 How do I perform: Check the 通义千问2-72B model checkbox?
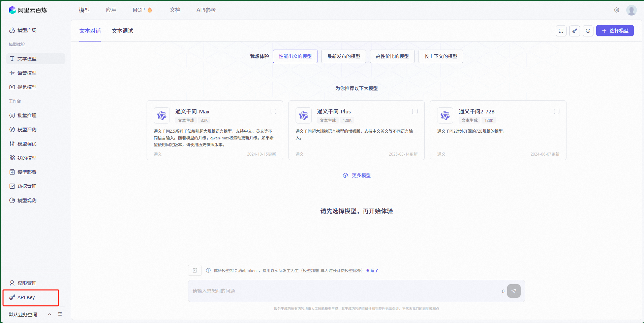[557, 111]
